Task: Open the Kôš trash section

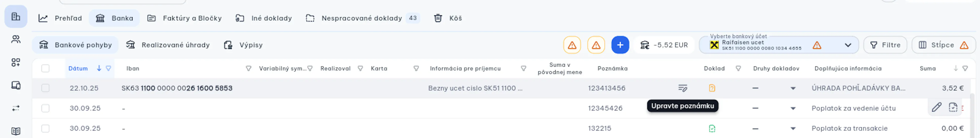Action: pyautogui.click(x=448, y=18)
